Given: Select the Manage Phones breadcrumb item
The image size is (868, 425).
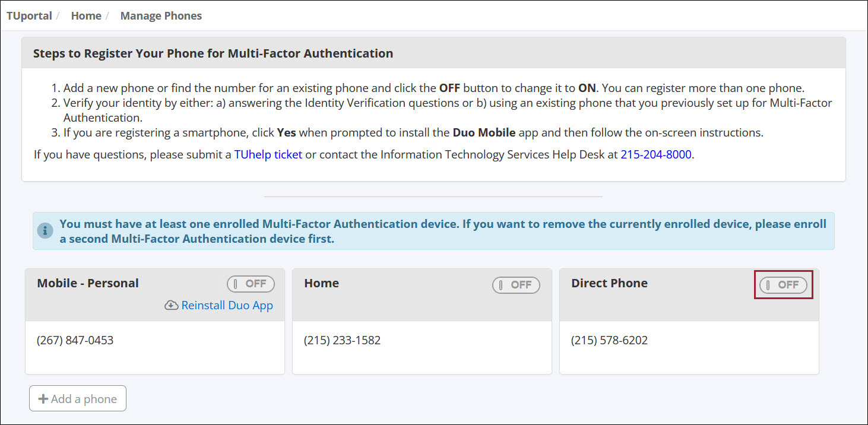Looking at the screenshot, I should (x=161, y=16).
